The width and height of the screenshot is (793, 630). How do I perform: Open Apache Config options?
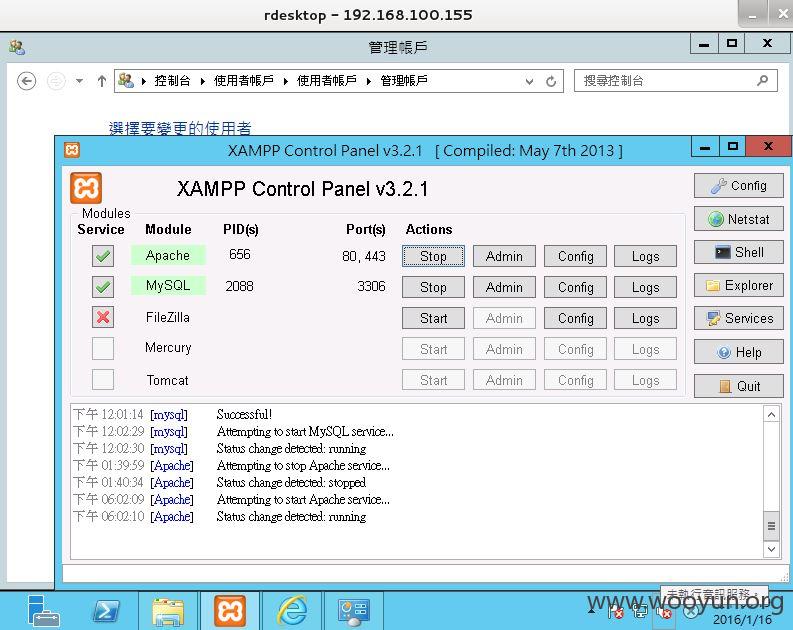[x=575, y=256]
